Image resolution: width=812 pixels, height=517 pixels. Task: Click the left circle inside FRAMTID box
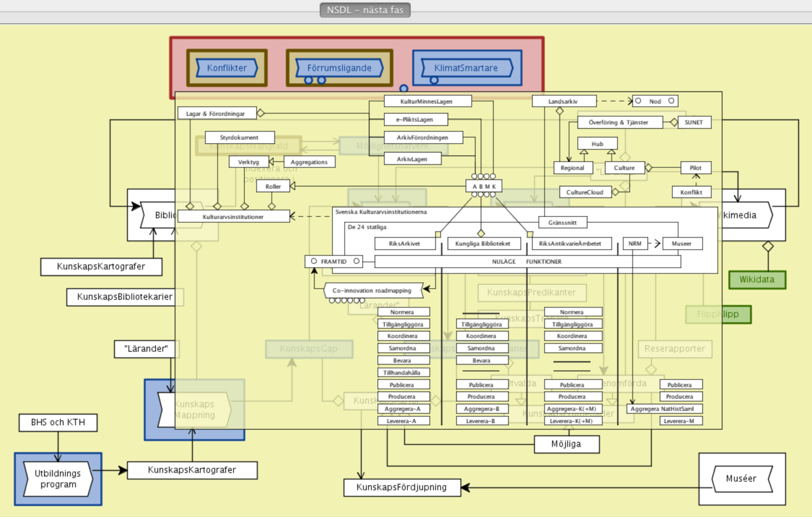pyautogui.click(x=314, y=261)
